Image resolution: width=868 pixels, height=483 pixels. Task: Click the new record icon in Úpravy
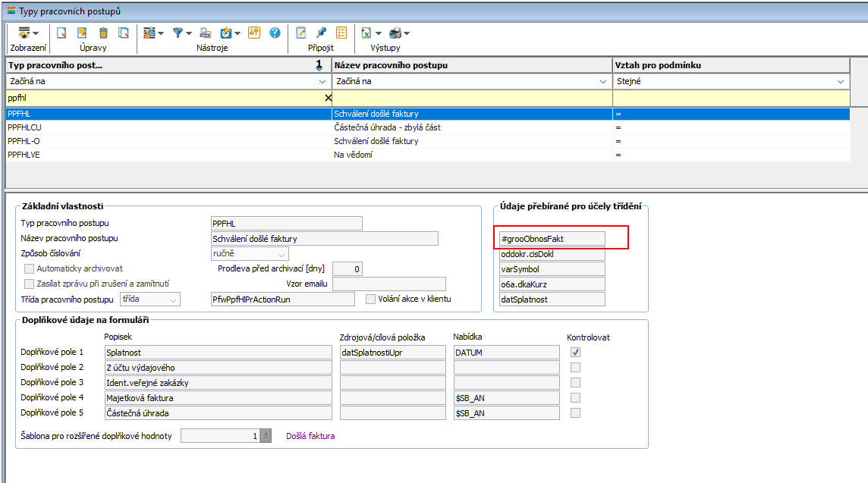coord(62,33)
